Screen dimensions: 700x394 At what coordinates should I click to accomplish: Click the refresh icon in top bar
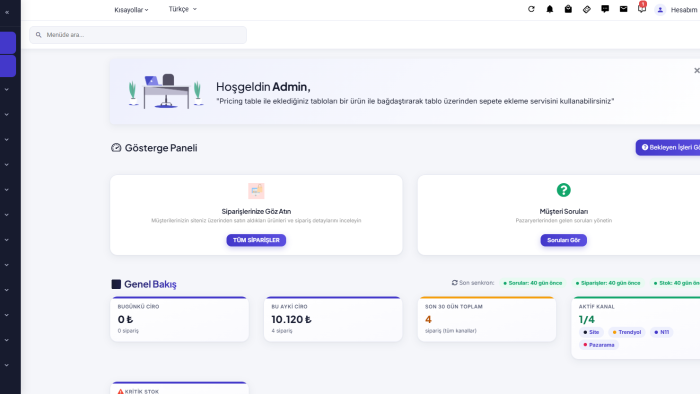(531, 9)
